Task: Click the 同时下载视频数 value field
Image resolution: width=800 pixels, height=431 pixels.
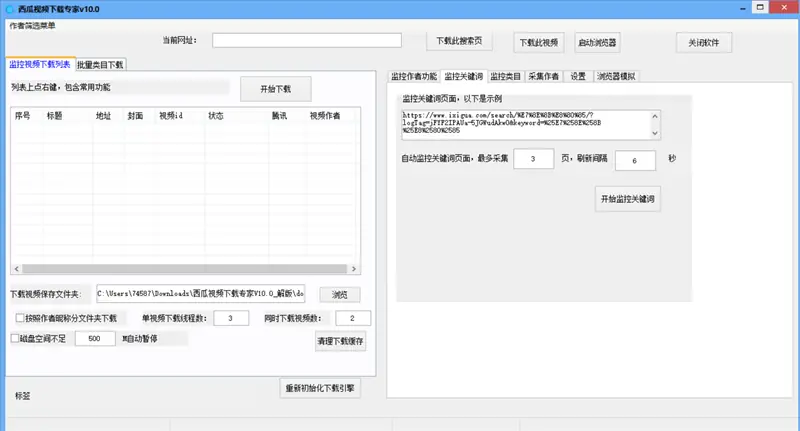Action: (353, 318)
